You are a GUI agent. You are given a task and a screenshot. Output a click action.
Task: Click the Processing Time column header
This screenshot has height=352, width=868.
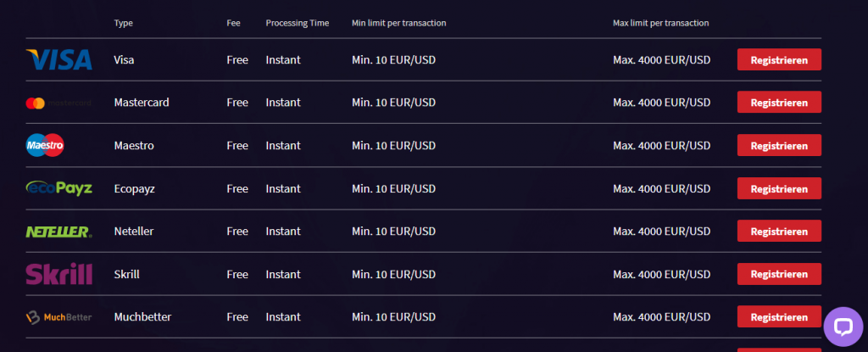[298, 23]
